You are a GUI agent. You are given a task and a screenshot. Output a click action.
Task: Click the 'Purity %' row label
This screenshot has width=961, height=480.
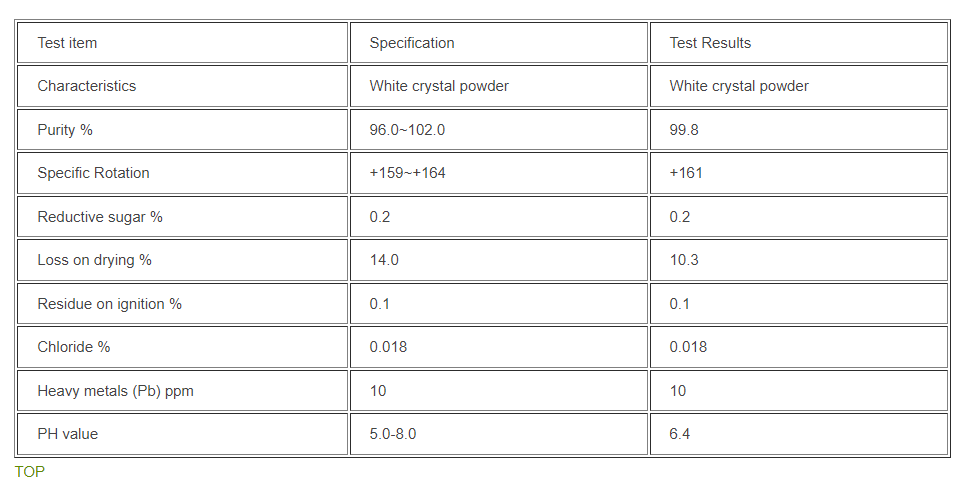[x=65, y=130]
